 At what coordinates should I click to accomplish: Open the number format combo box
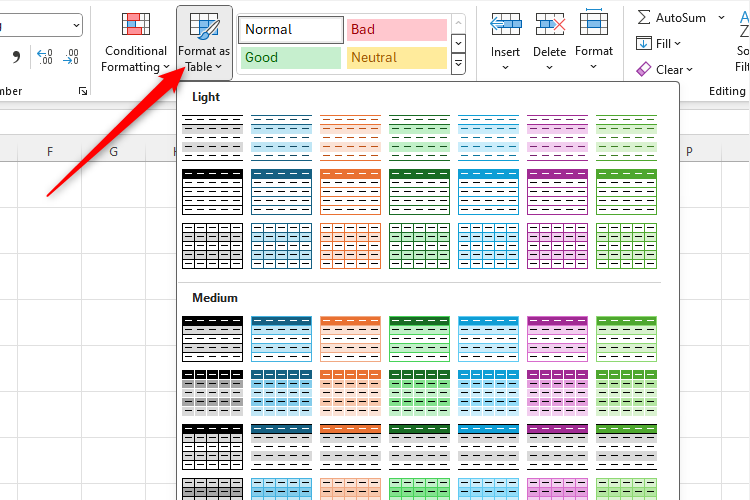40,25
